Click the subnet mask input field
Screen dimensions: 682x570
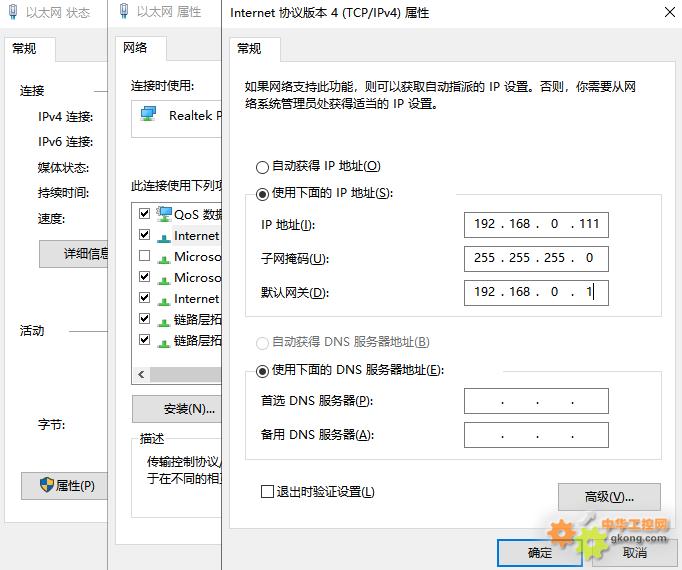pyautogui.click(x=536, y=258)
